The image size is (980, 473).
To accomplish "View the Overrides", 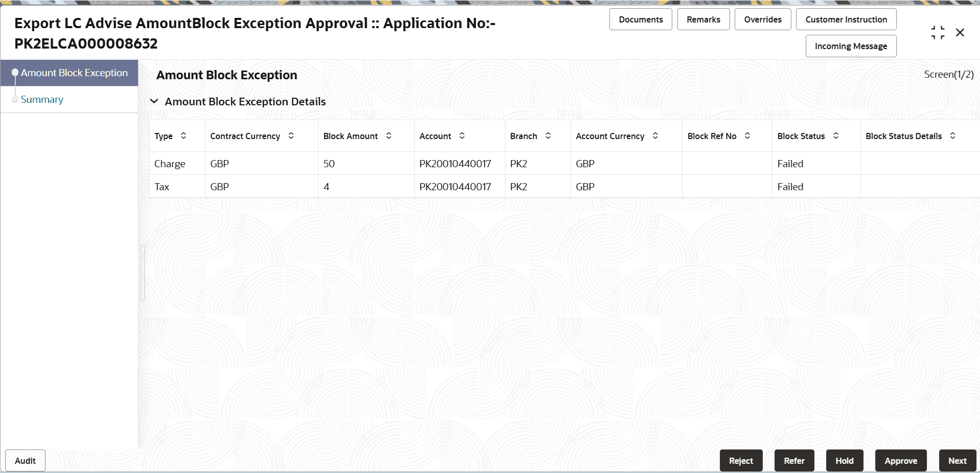I will coord(763,19).
